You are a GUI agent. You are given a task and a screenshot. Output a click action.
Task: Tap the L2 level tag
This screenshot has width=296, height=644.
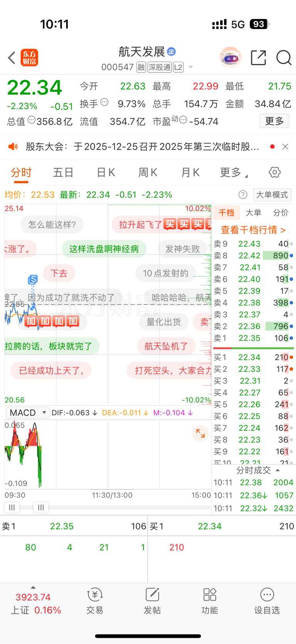178,67
